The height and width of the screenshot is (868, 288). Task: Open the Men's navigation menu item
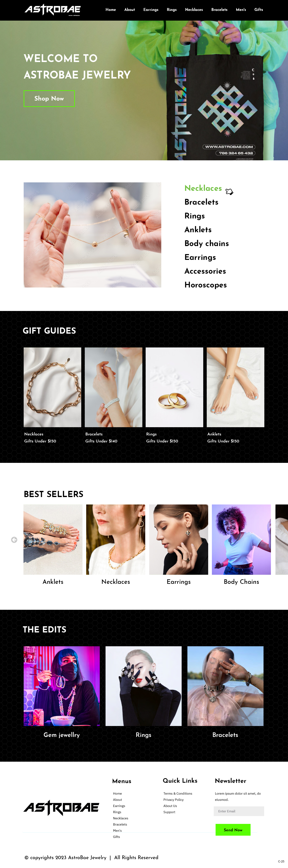pos(241,10)
